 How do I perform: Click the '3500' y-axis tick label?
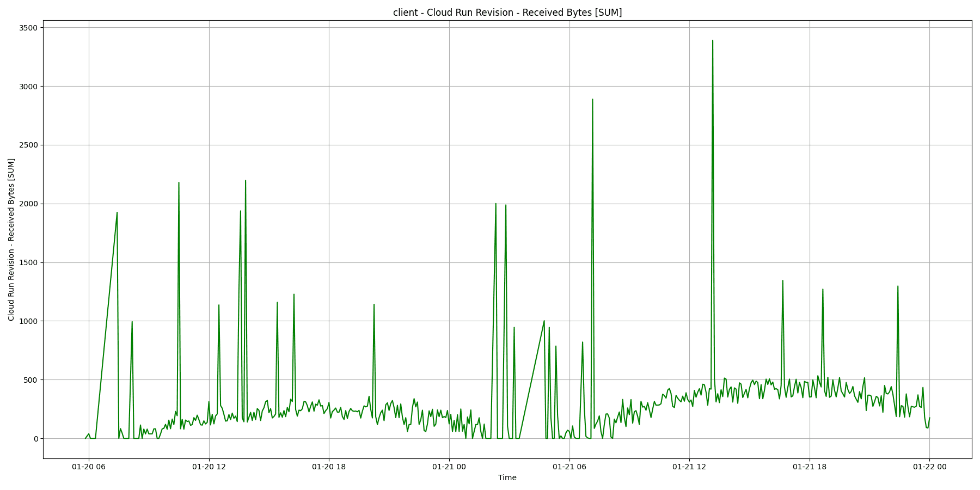[29, 28]
